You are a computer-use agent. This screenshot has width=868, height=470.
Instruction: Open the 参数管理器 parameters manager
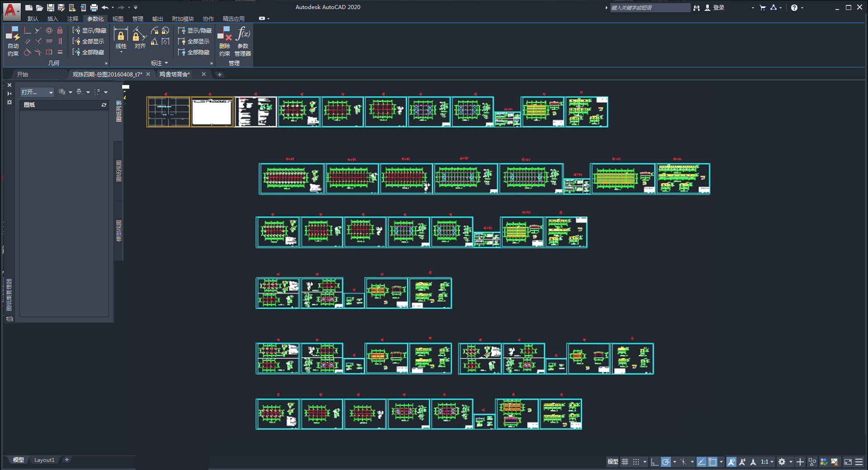click(243, 41)
